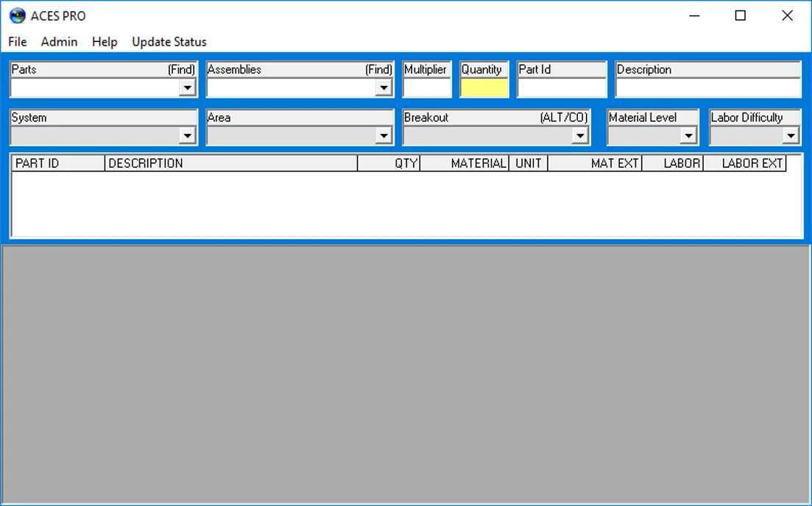812x506 pixels.
Task: Open the Area dropdown
Action: 384,136
